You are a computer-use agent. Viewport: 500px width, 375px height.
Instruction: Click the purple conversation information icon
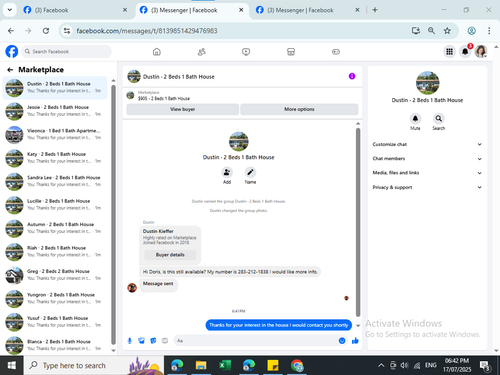click(x=352, y=76)
